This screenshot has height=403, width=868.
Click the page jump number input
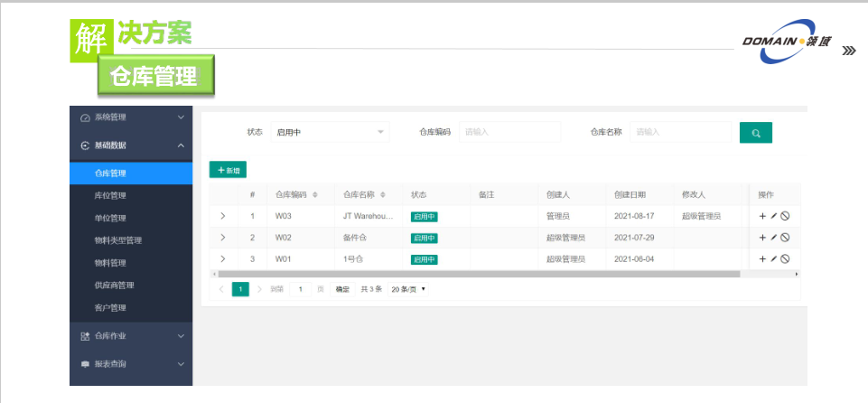pyautogui.click(x=301, y=289)
